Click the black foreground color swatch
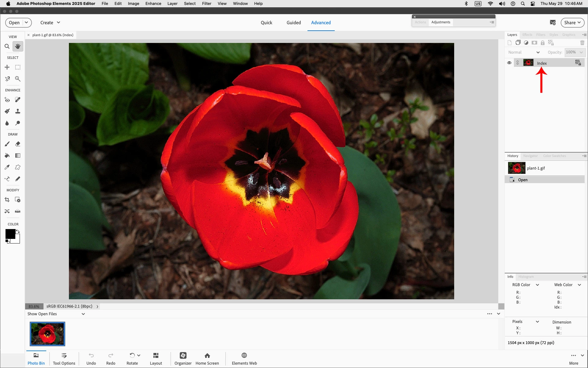The image size is (588, 368). coord(10,234)
